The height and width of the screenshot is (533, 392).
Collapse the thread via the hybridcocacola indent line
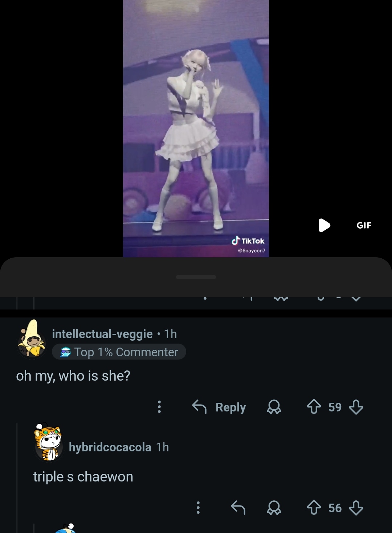click(17, 478)
